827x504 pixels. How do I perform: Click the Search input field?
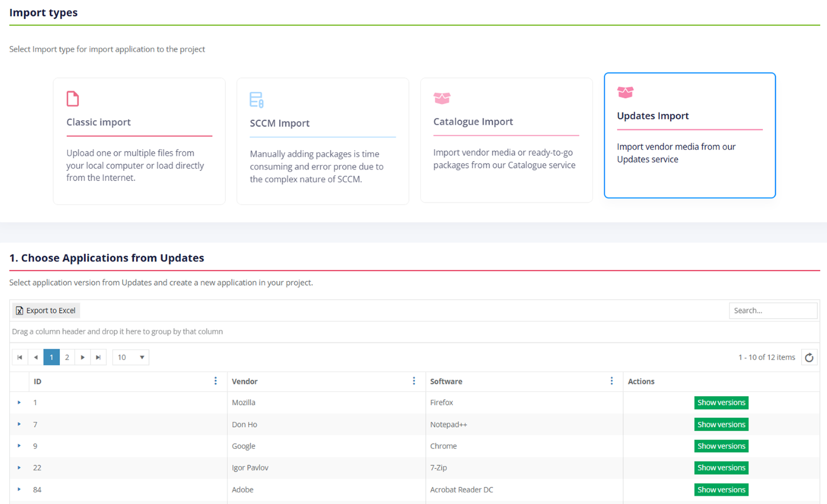tap(773, 310)
